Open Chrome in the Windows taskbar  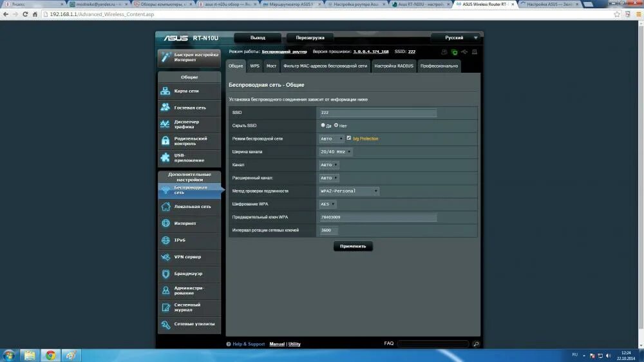[50, 356]
